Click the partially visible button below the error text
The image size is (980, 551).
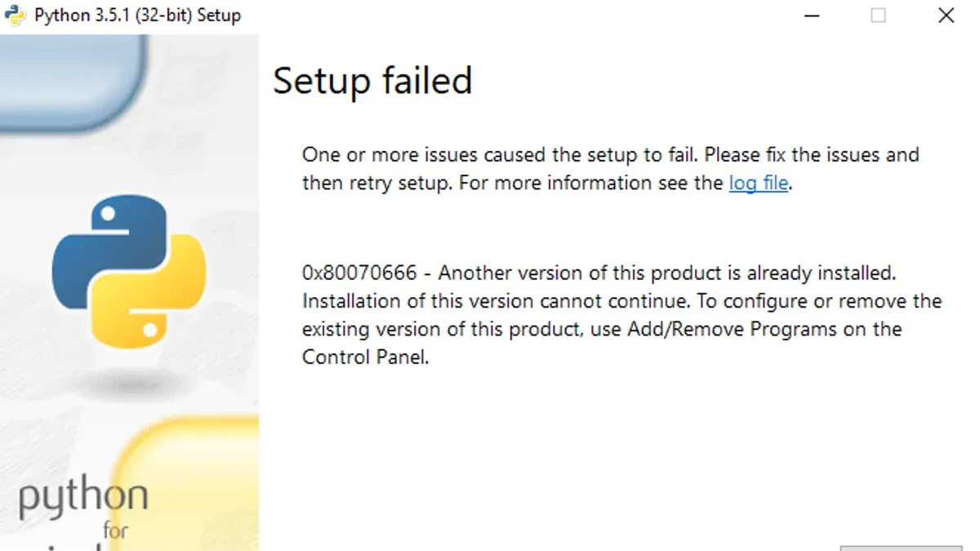901,548
